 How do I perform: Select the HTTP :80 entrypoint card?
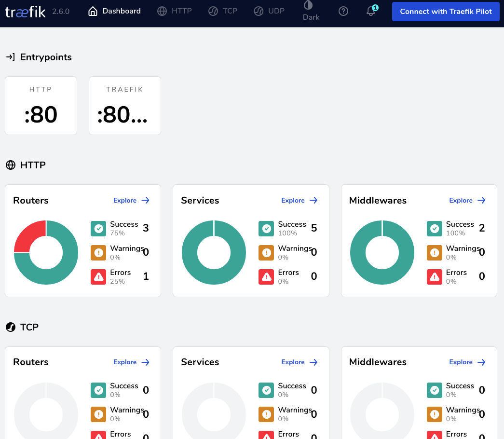[41, 106]
